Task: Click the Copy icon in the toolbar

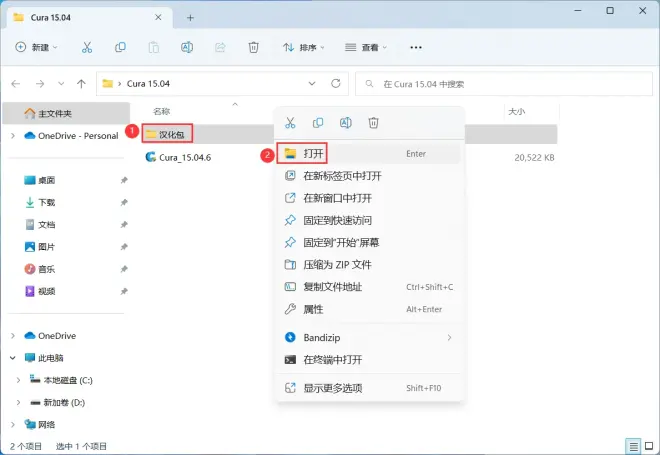Action: 120,47
